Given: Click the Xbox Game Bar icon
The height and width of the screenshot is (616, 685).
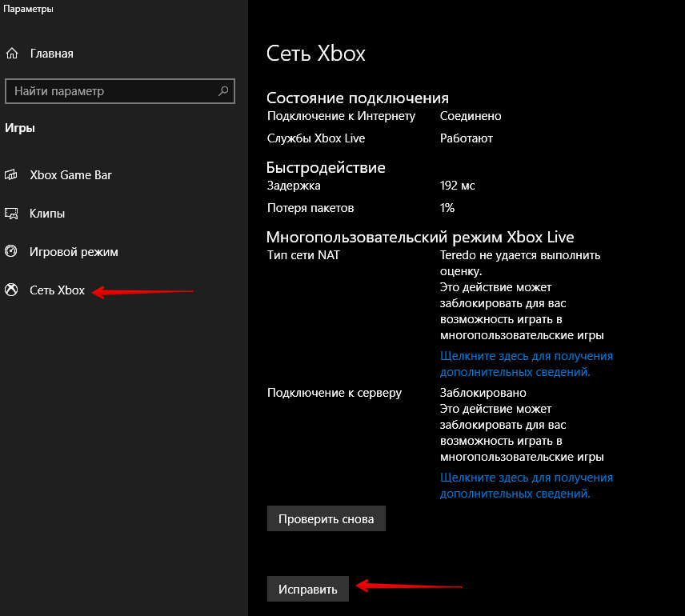Looking at the screenshot, I should 11,174.
